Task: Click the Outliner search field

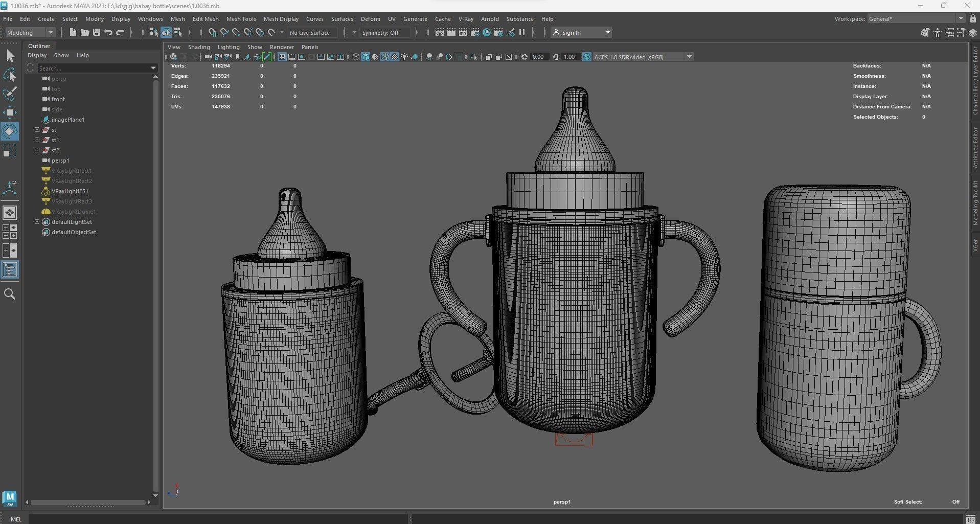Action: (x=97, y=68)
